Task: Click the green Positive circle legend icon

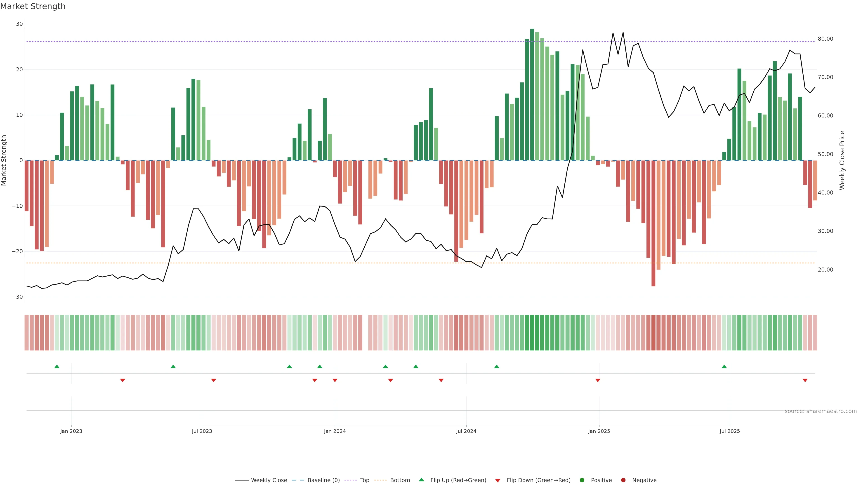Action: (582, 480)
